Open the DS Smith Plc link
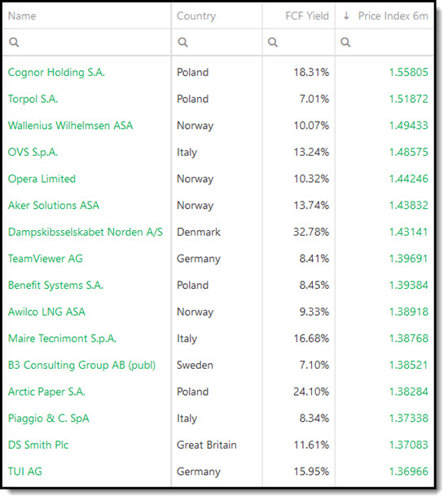Viewport: 448px width, 500px height. click(38, 445)
